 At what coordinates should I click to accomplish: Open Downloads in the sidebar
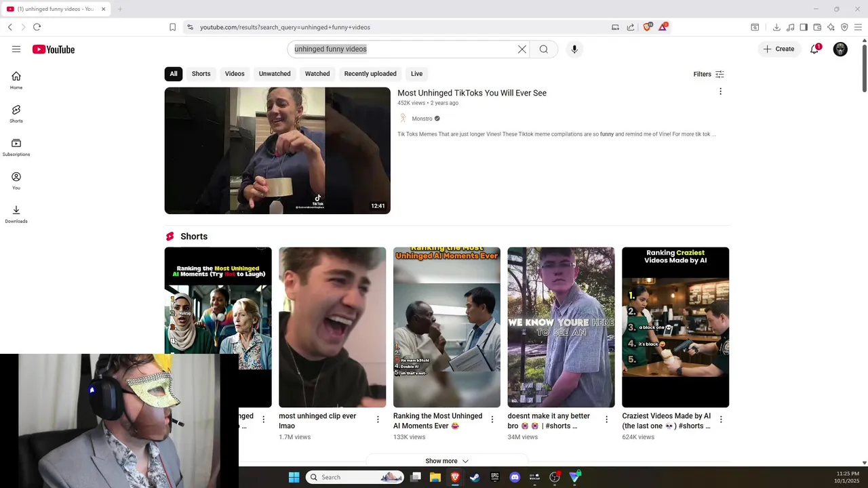[x=16, y=213]
